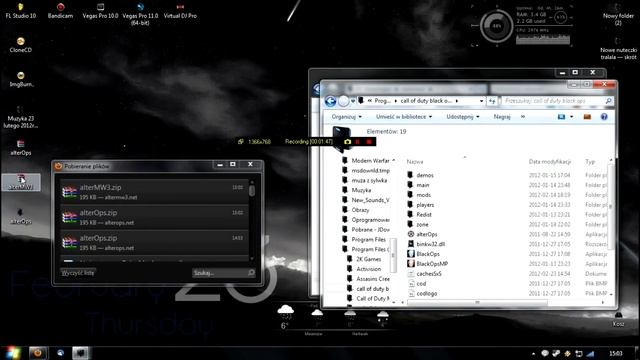This screenshot has width=640, height=360.
Task: Open the view options dropdown arrow
Action: point(571,117)
